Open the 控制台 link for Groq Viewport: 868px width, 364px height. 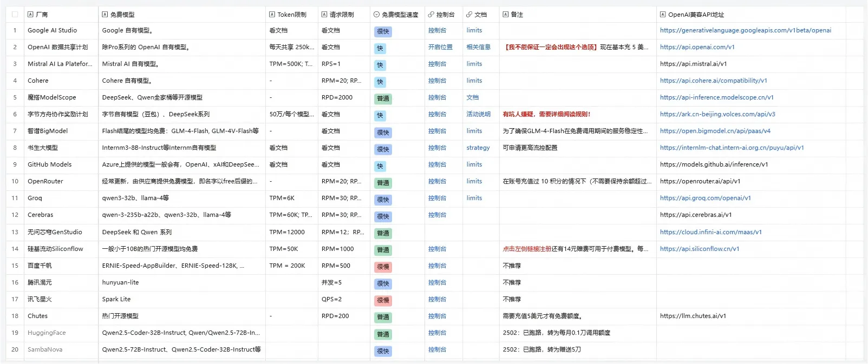437,198
